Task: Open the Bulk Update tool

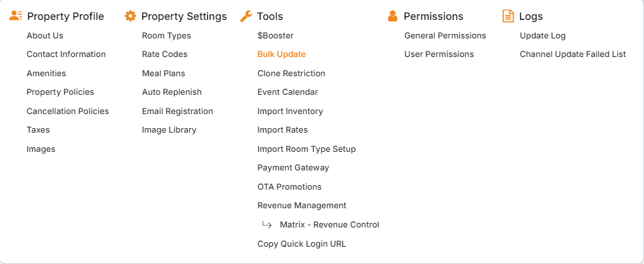Action: [281, 54]
